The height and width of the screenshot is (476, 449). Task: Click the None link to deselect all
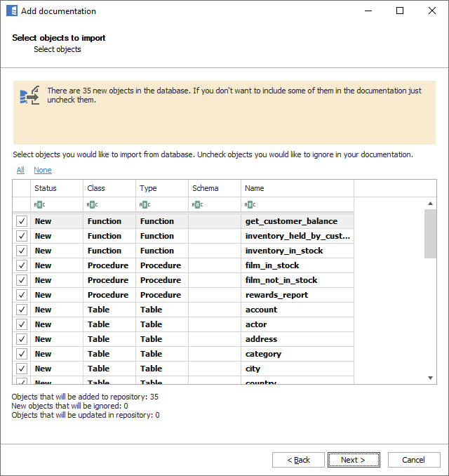[42, 170]
